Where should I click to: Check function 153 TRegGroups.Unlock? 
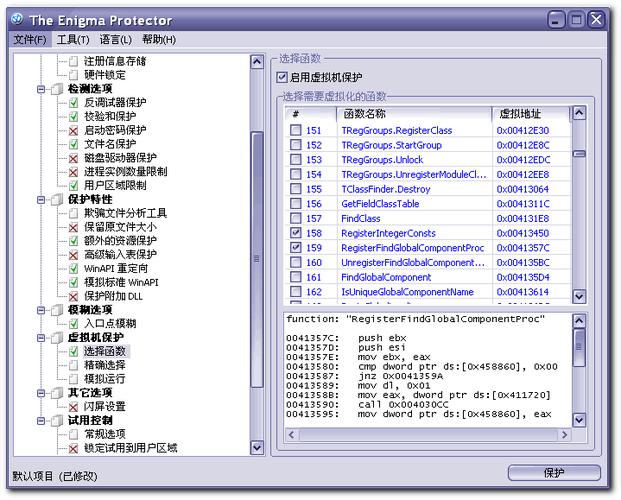click(295, 159)
